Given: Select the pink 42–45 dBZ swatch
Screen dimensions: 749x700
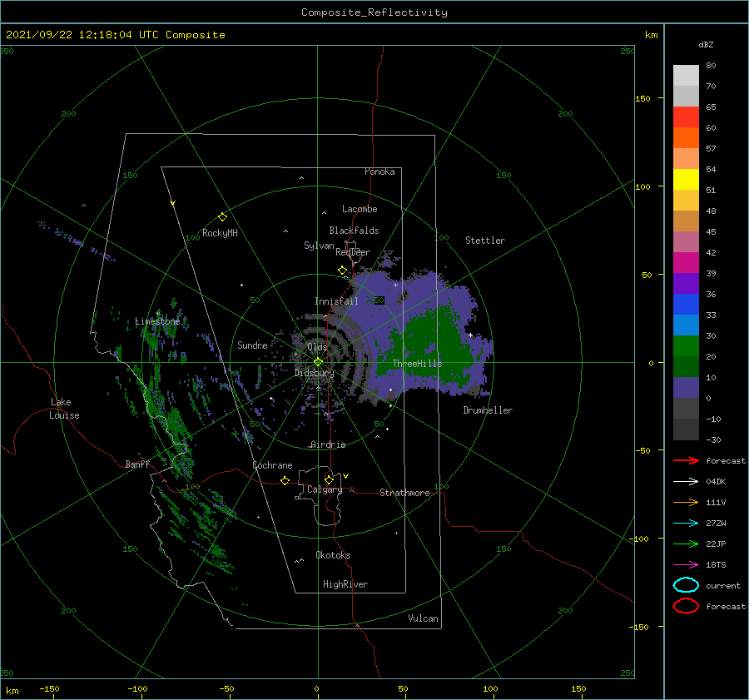Looking at the screenshot, I should tap(686, 241).
